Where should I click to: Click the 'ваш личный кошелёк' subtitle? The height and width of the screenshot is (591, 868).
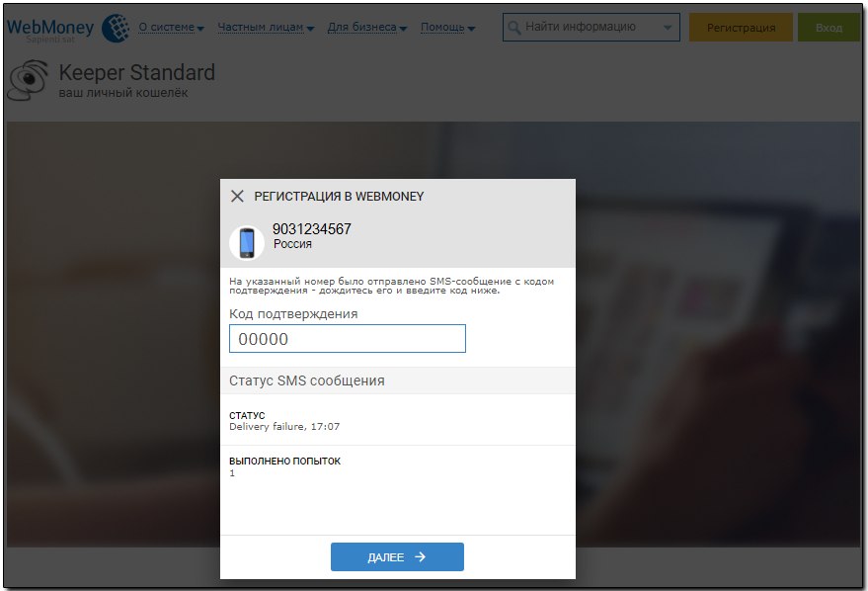123,93
